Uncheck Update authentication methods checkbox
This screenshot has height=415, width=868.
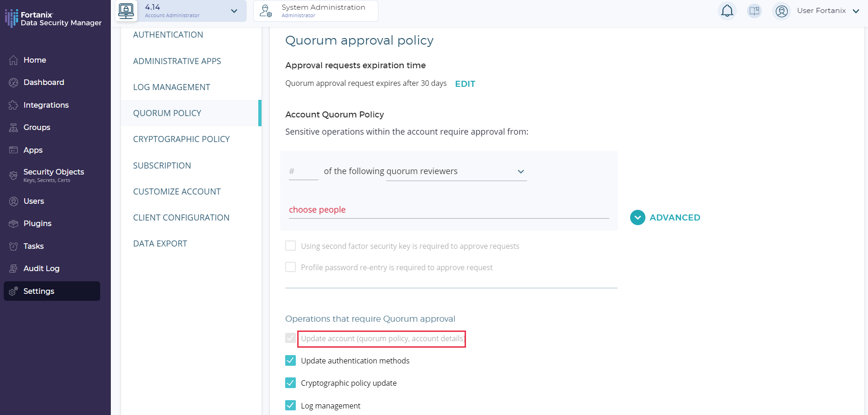(x=291, y=361)
